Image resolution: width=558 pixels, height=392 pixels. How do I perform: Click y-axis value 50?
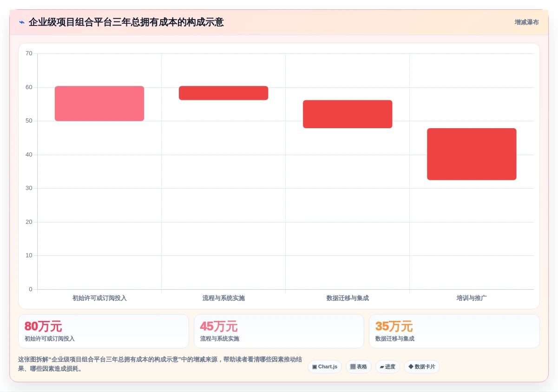29,121
